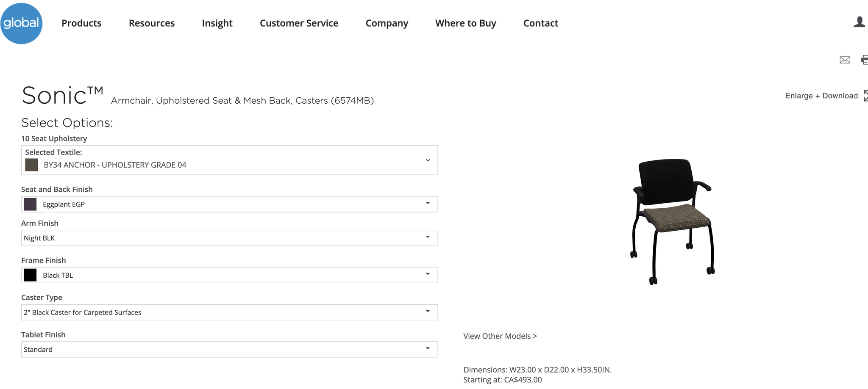Open the Insight menu
Image resolution: width=868 pixels, height=389 pixels.
tap(217, 23)
